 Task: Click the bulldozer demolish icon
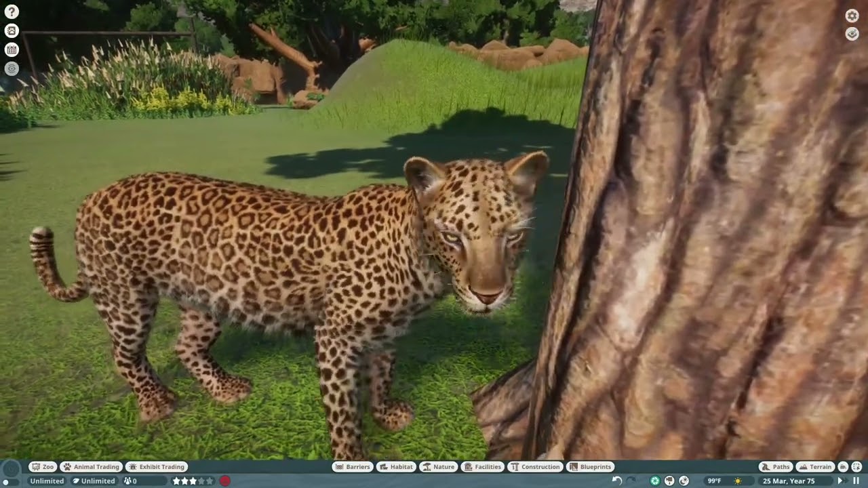843,467
